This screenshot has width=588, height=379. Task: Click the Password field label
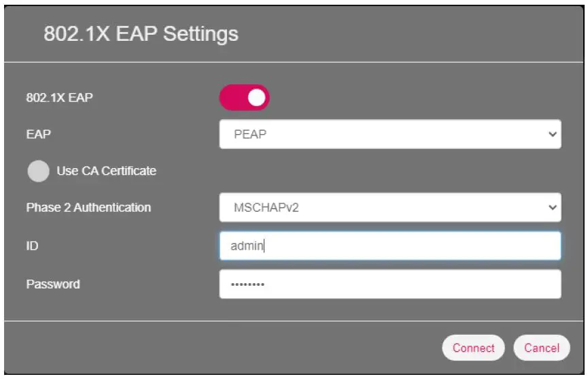coord(52,284)
